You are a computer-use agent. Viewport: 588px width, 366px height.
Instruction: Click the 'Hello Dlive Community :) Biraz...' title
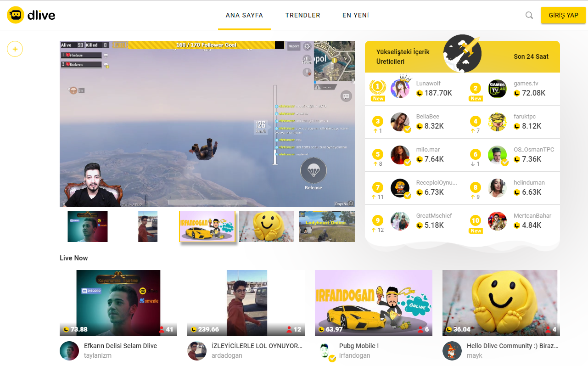pos(512,346)
